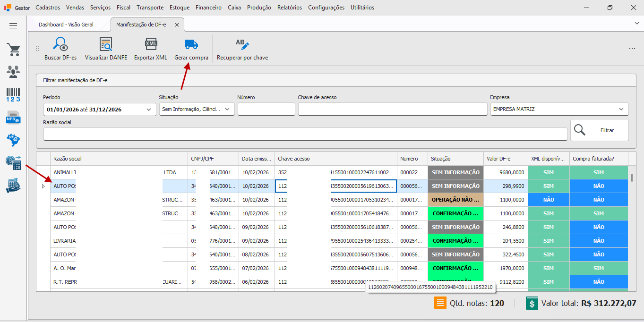644x322 pixels.
Task: Focus the Razão social filter field
Action: point(305,134)
